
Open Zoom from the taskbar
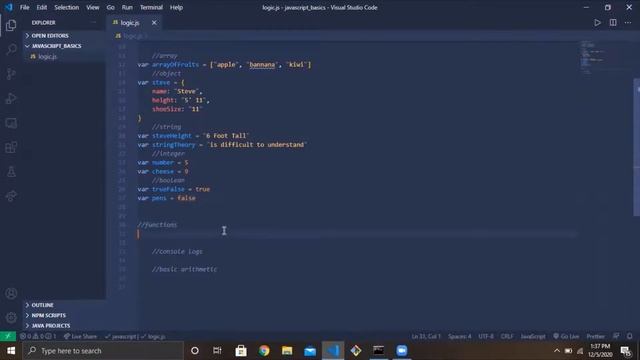pos(402,351)
